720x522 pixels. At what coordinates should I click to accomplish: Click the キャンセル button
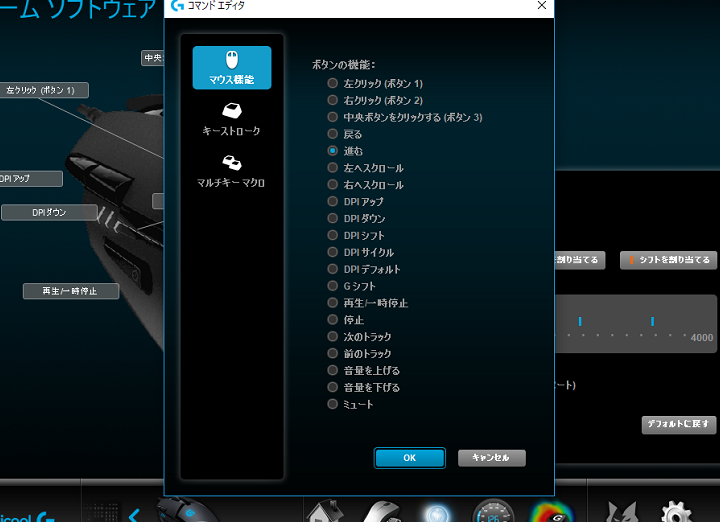(491, 458)
